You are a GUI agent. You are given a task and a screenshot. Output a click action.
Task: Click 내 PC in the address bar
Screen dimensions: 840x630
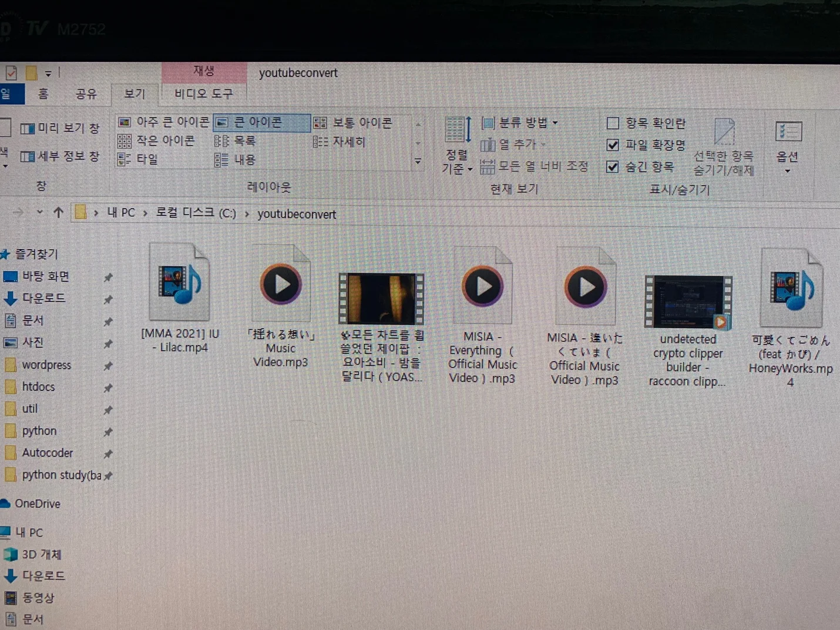[121, 213]
